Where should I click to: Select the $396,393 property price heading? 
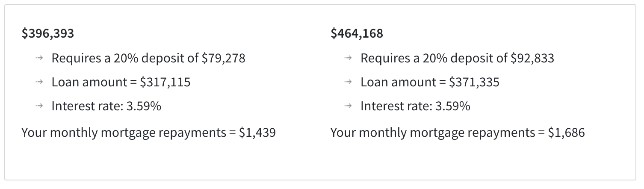[48, 34]
